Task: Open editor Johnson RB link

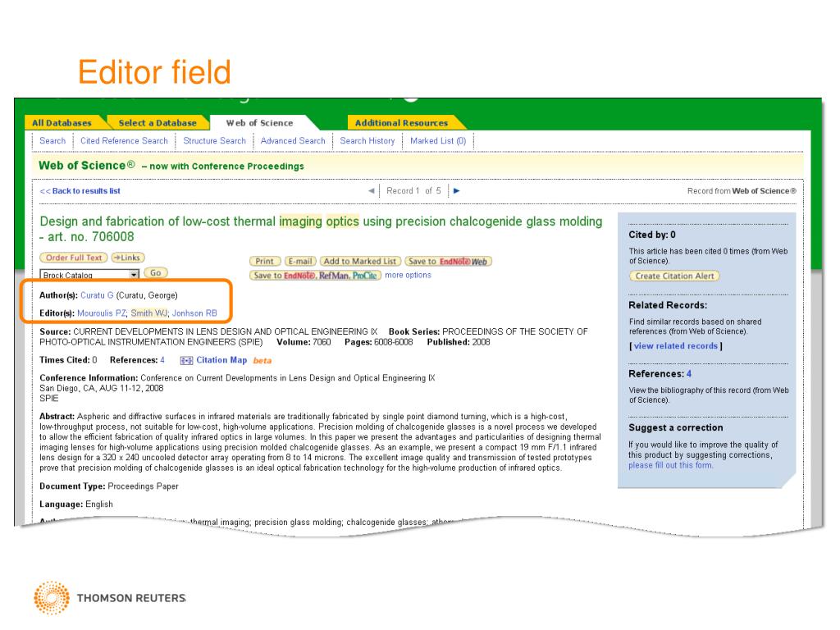Action: pos(194,313)
